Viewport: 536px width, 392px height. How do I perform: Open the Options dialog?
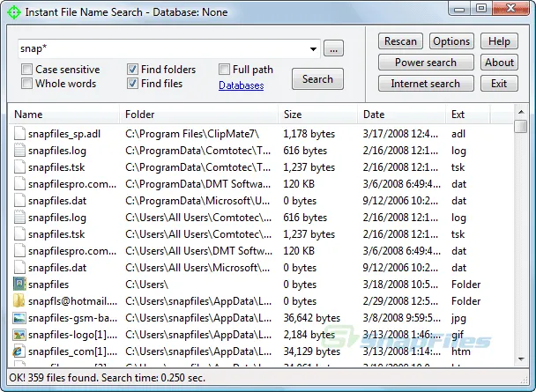(451, 41)
